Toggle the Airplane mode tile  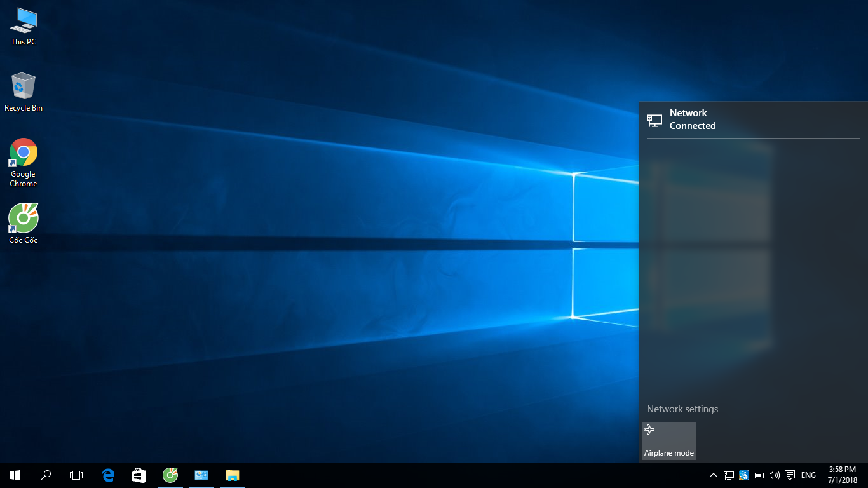[668, 440]
